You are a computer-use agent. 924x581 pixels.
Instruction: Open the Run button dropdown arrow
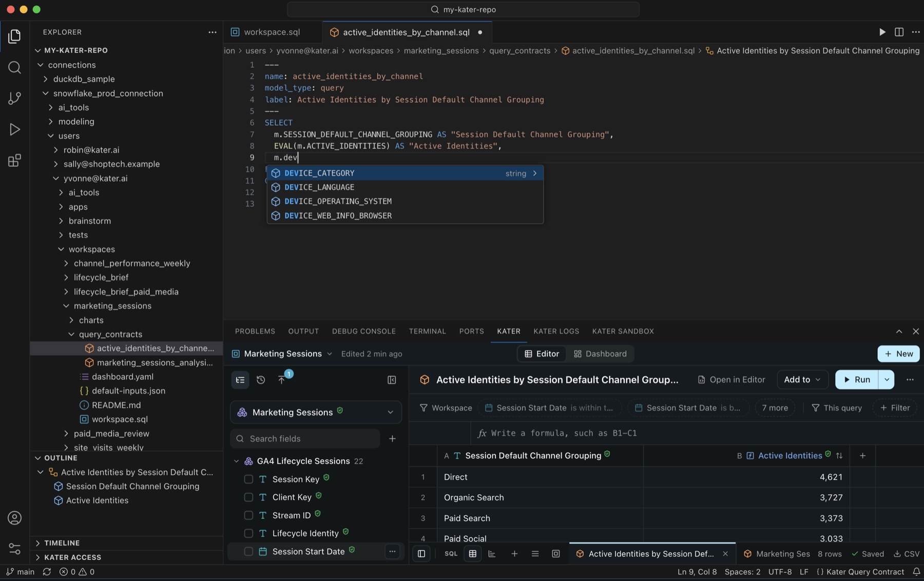pyautogui.click(x=887, y=380)
